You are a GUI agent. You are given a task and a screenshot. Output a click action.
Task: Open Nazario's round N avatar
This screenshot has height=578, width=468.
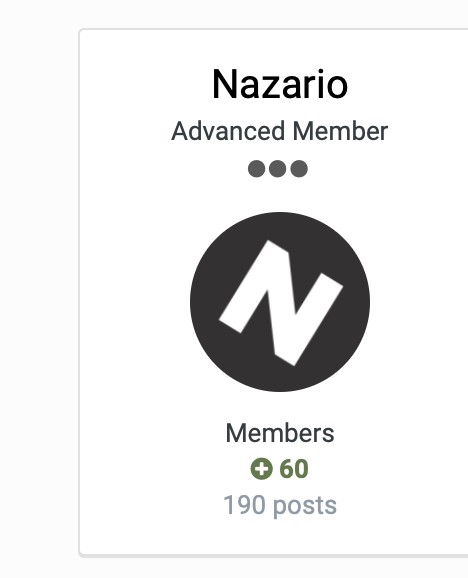coord(280,302)
